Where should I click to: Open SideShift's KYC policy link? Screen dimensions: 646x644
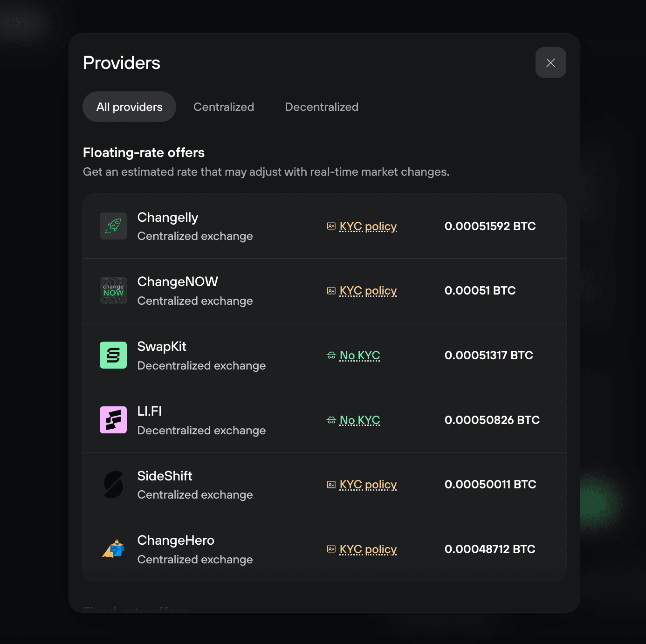[x=368, y=485]
